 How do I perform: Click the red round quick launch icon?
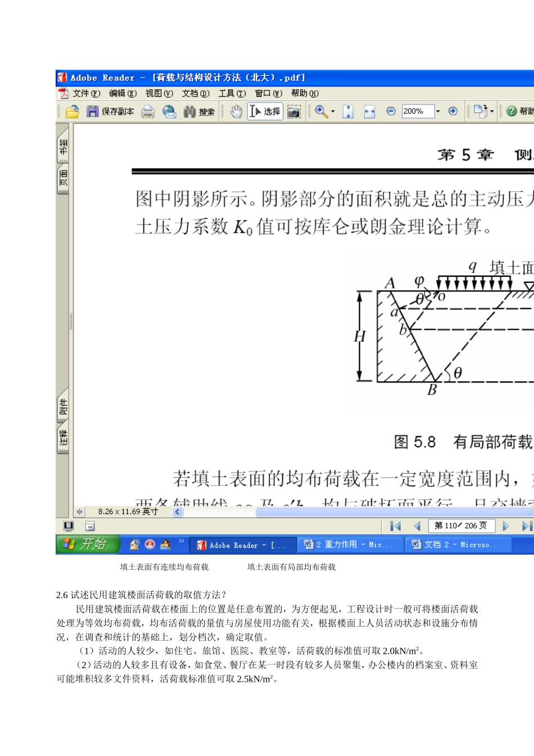(150, 544)
